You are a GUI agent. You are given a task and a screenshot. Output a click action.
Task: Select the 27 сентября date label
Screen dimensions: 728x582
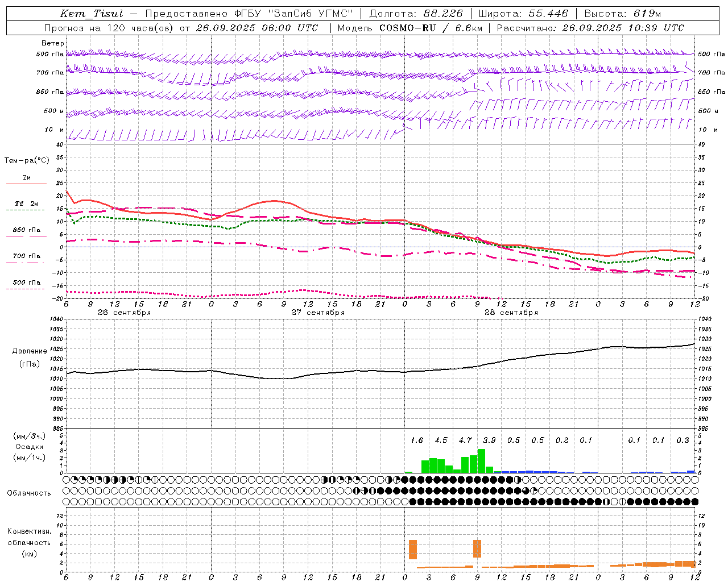coord(317,313)
